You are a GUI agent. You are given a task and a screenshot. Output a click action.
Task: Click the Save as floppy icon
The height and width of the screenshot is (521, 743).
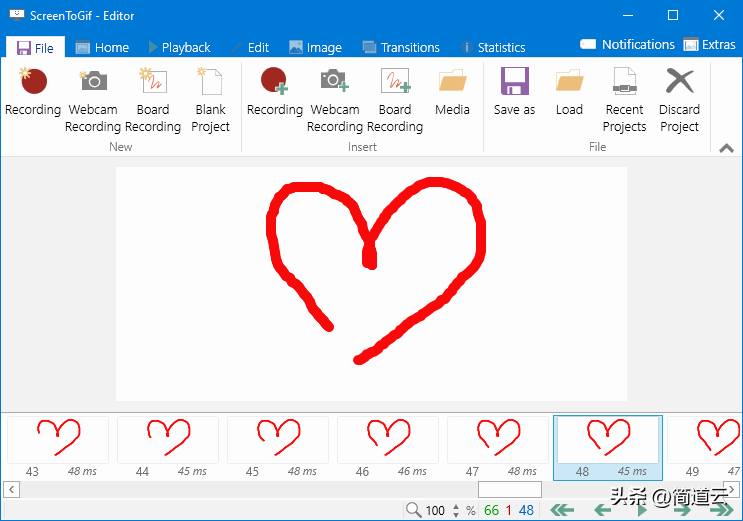tap(515, 81)
